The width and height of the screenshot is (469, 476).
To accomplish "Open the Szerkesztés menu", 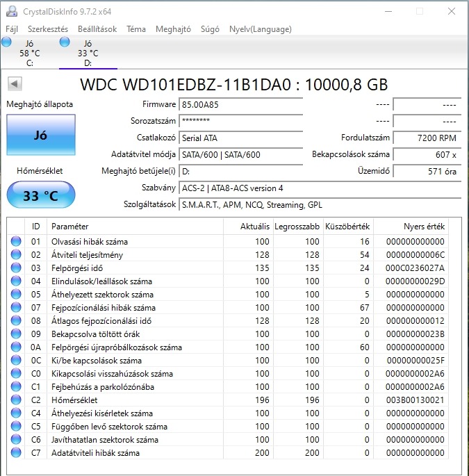I will tap(48, 29).
